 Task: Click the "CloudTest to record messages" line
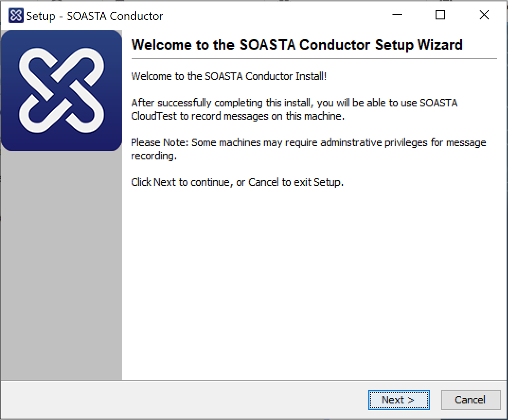tap(237, 116)
